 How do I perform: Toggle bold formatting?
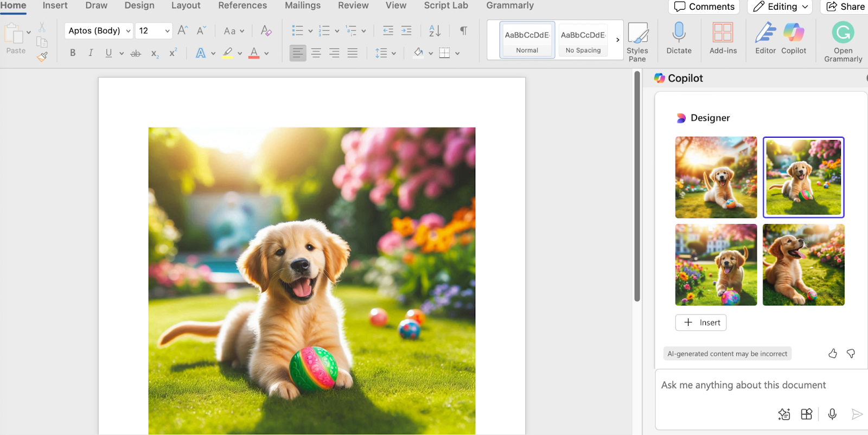point(73,53)
